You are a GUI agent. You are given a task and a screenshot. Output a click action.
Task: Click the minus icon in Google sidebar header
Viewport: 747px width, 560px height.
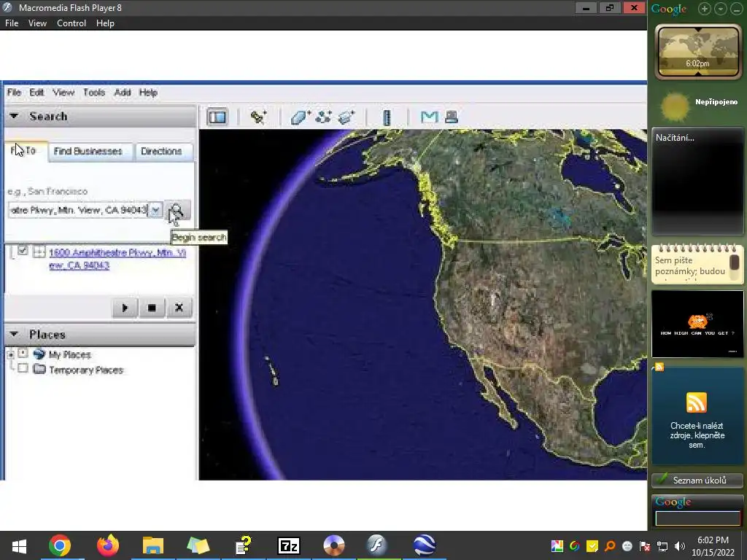(735, 9)
